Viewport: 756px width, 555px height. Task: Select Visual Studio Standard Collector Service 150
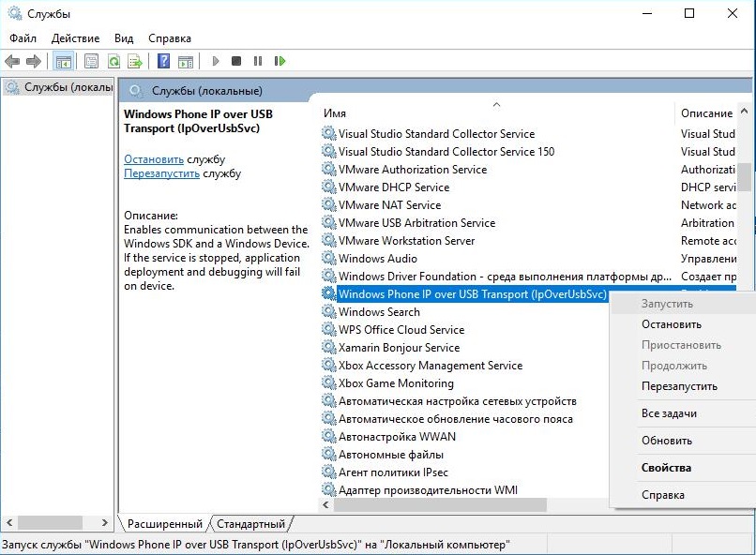446,151
